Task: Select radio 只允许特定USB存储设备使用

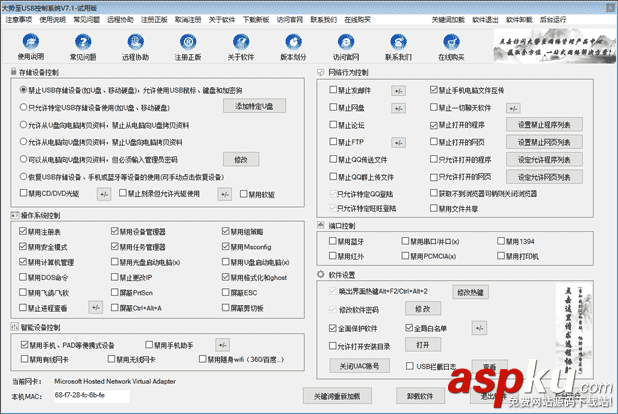Action: tap(23, 107)
